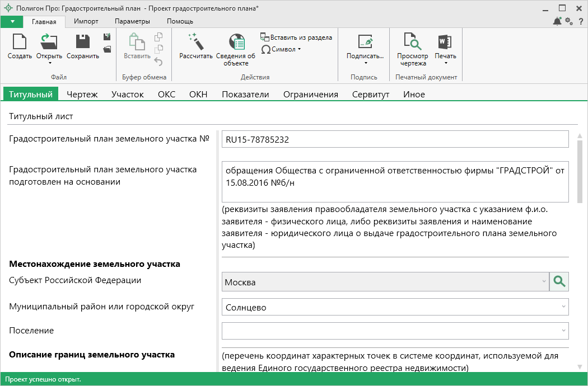Switch to the Чертеж tab
The height and width of the screenshot is (386, 588).
pos(82,95)
